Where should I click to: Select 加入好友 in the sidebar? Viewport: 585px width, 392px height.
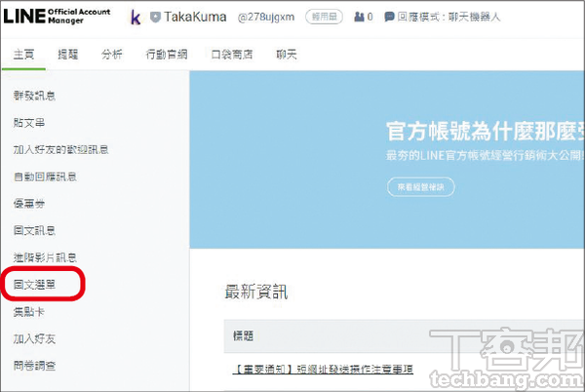coord(34,338)
